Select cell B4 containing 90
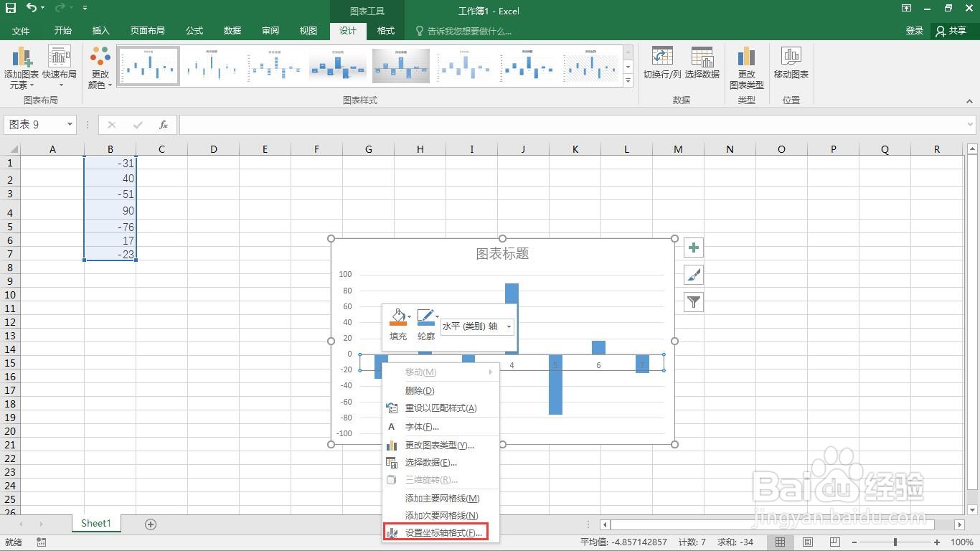Screen dimensions: 980x551 coord(110,211)
